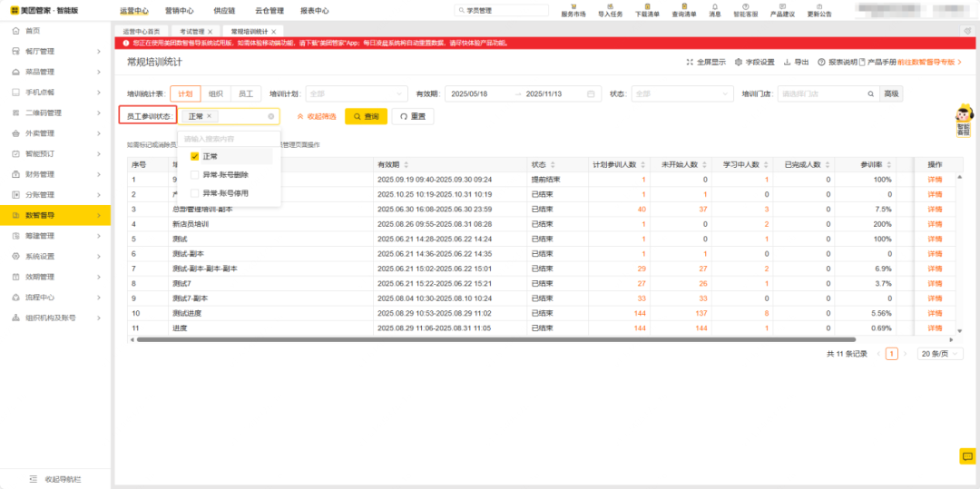Open the 有效期 calendar icon

[x=592, y=93]
